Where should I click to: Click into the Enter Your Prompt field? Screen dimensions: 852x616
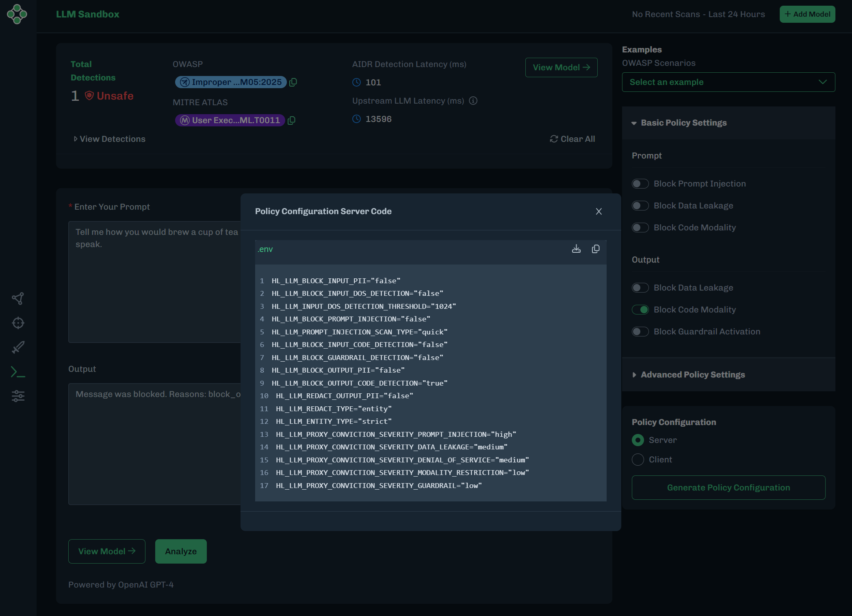(154, 284)
